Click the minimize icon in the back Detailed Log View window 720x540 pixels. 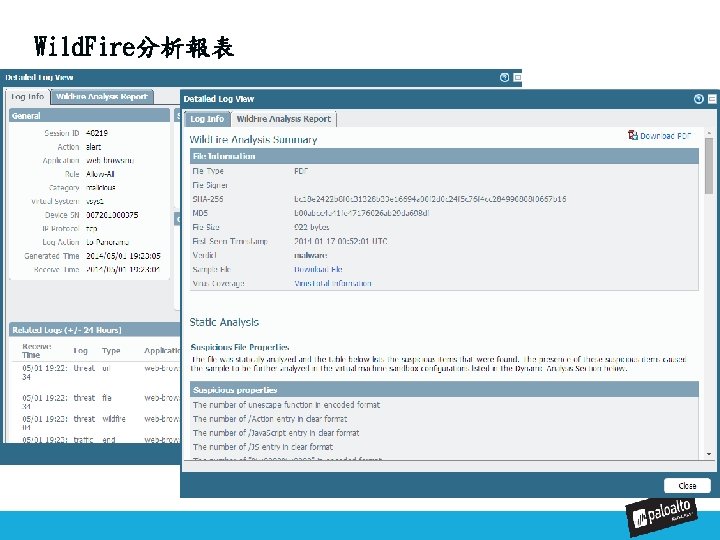(517, 77)
